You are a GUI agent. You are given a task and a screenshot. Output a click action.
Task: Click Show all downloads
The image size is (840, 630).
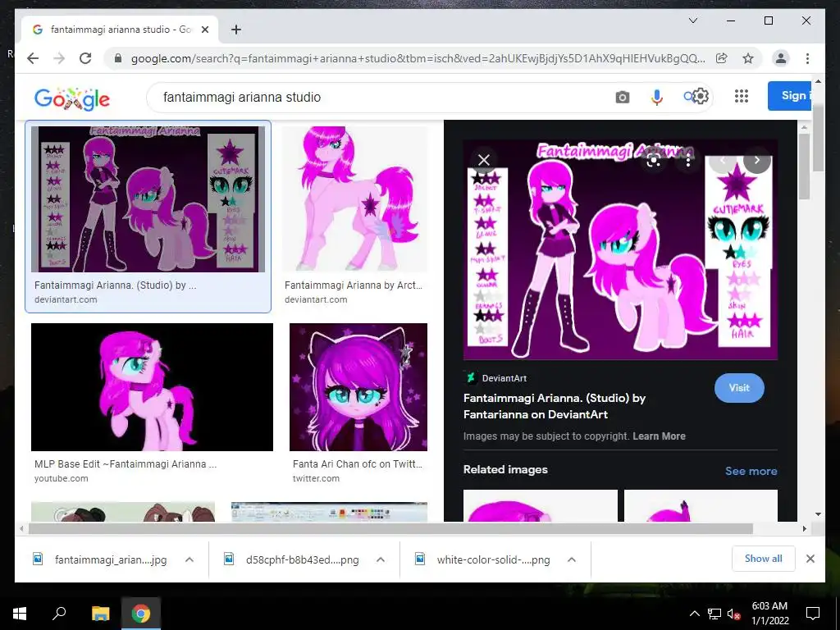coord(764,559)
